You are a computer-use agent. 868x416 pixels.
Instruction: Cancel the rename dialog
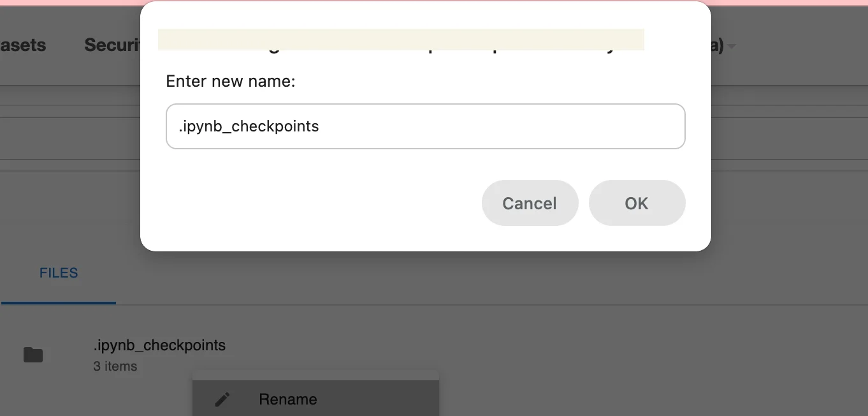530,203
